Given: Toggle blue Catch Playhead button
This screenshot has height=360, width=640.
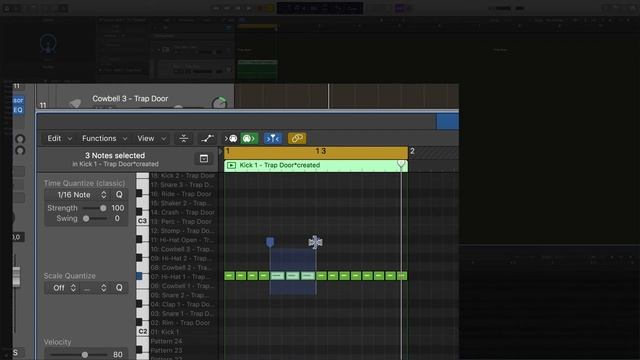Looking at the screenshot, I should (273, 139).
